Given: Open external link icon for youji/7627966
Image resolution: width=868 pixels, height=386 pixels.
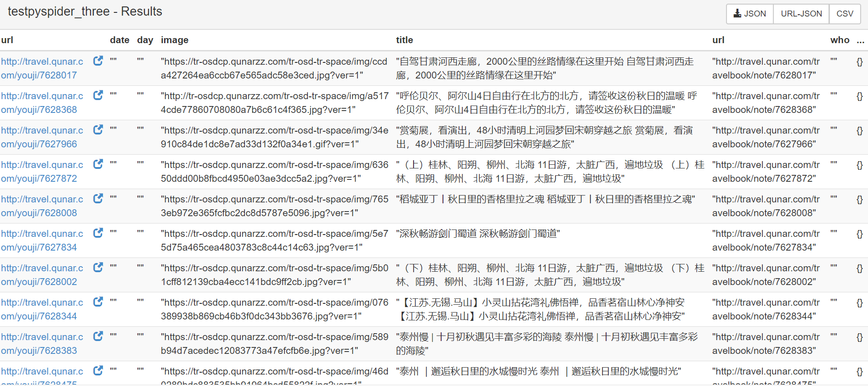Looking at the screenshot, I should pyautogui.click(x=98, y=130).
